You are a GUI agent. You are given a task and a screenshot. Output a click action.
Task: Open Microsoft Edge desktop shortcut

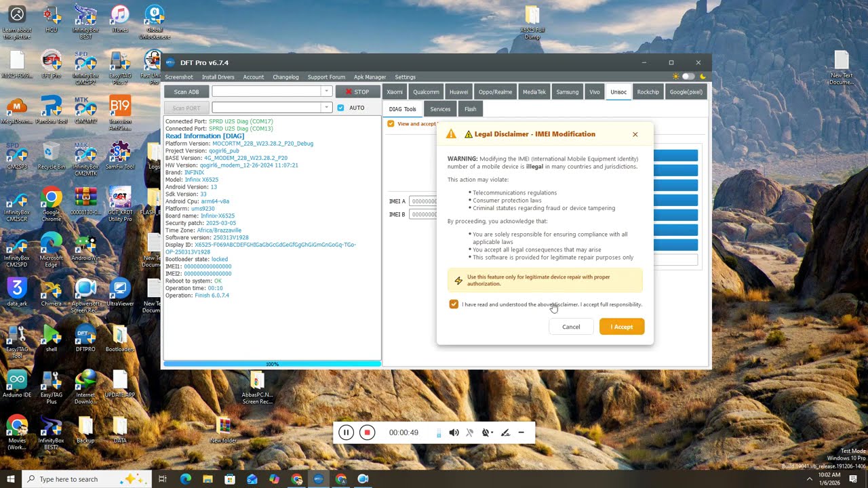tap(51, 249)
